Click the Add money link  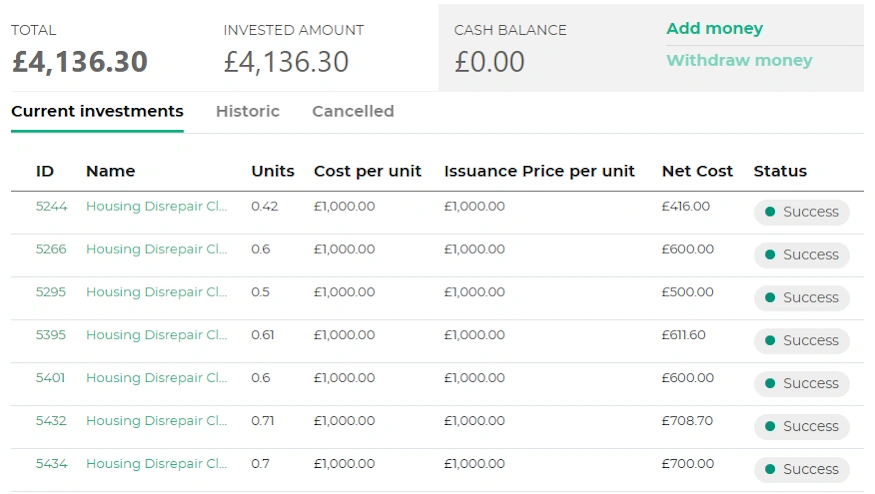[x=714, y=29]
